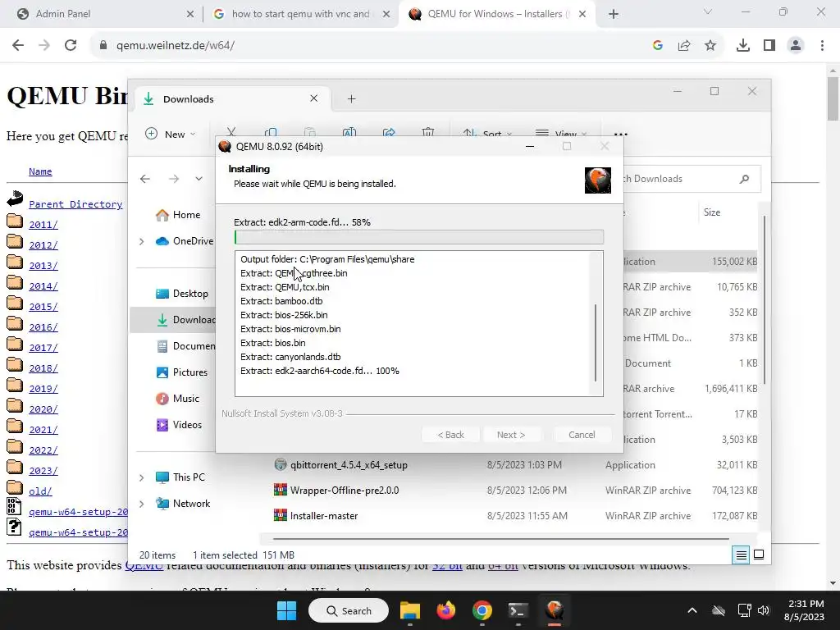Open the 2023/ folder link

[x=43, y=471]
